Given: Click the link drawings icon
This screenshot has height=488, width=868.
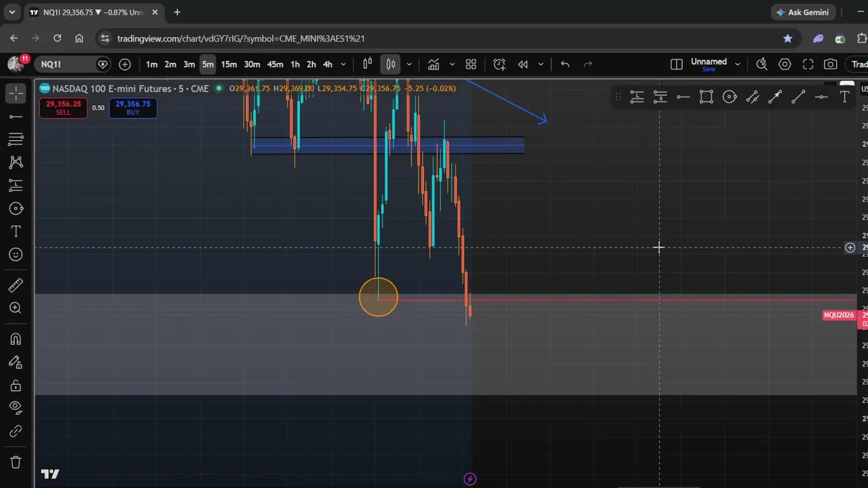Looking at the screenshot, I should 16,432.
